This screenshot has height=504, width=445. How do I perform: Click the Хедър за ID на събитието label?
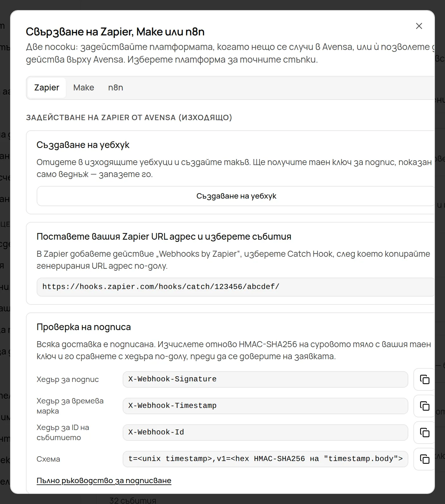click(63, 433)
